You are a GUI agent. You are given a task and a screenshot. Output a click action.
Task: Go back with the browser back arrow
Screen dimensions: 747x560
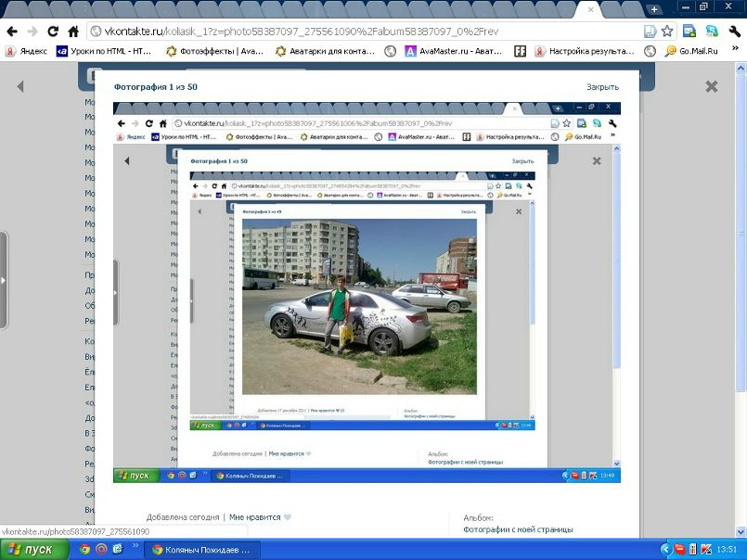point(12,32)
